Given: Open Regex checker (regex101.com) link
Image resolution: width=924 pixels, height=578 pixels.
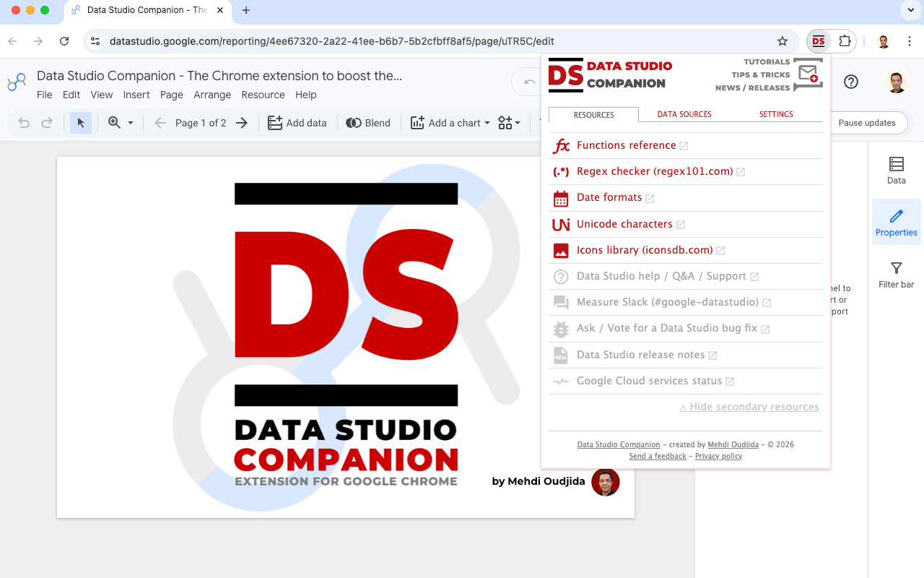Looking at the screenshot, I should [655, 171].
